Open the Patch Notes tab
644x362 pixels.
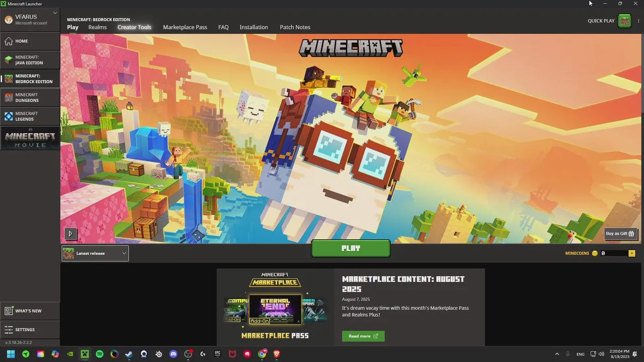(295, 27)
